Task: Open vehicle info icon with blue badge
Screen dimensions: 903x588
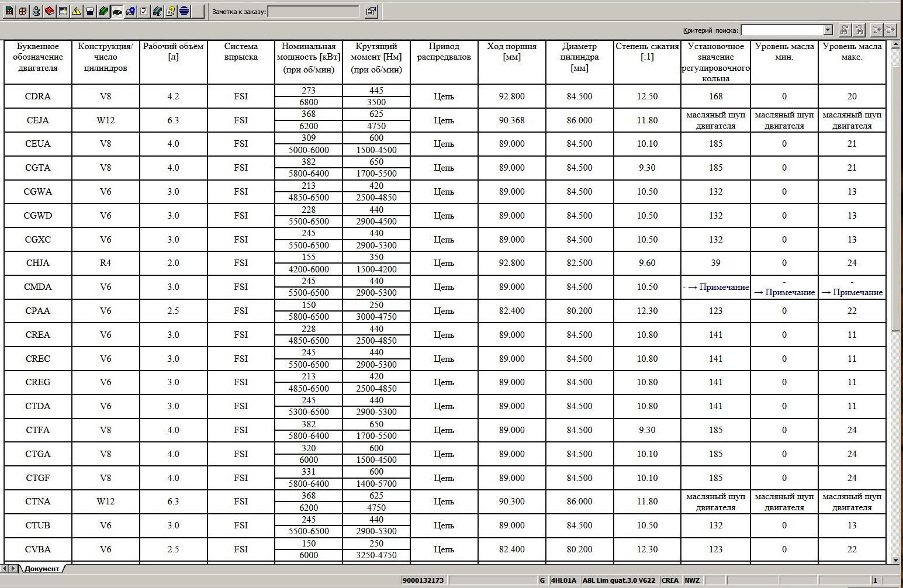Action: (x=130, y=11)
